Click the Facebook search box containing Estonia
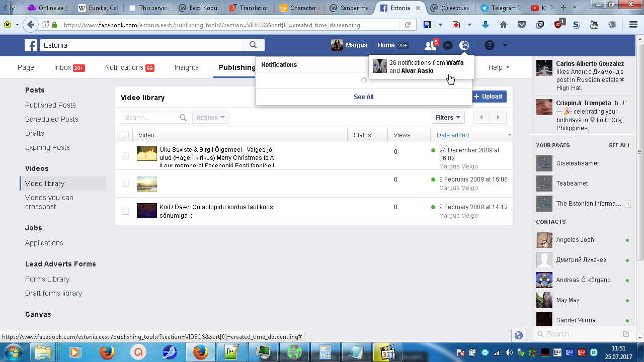The height and width of the screenshot is (362, 644). click(x=141, y=45)
